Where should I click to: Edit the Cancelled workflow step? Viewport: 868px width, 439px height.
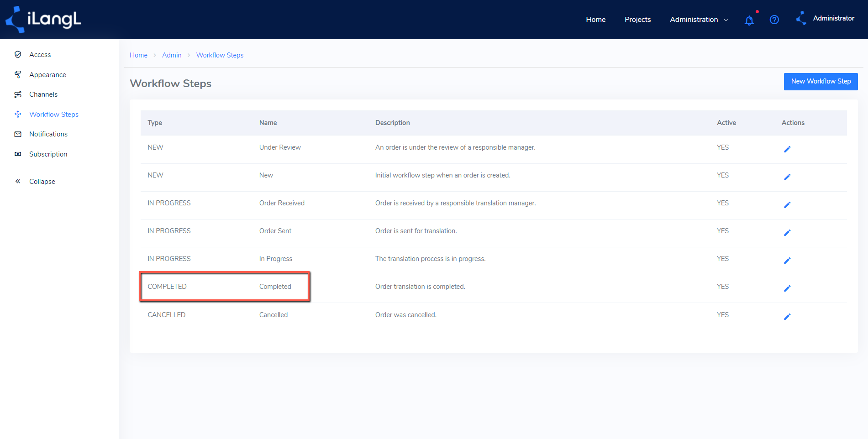[x=787, y=317]
